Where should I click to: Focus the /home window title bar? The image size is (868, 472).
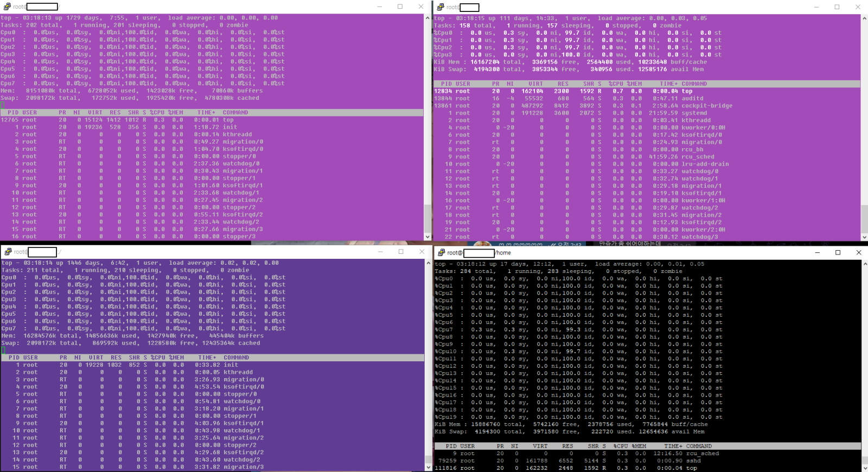point(651,252)
